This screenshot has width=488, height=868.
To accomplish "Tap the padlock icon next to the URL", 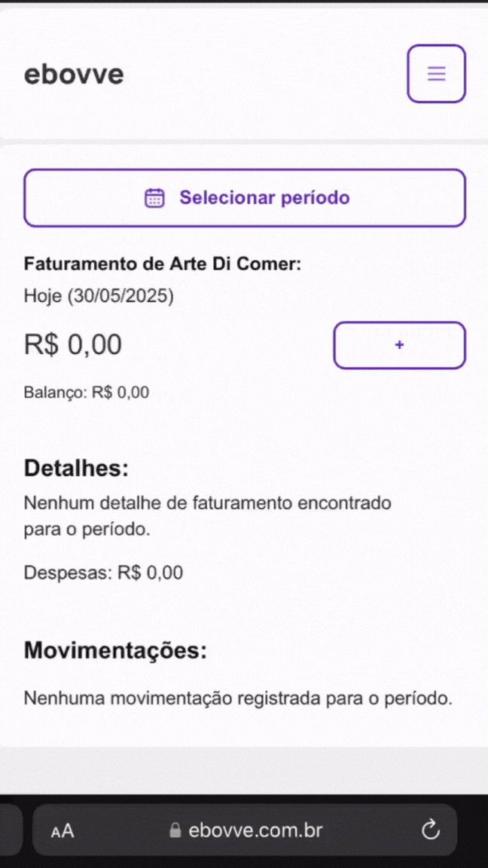I will click(x=175, y=830).
